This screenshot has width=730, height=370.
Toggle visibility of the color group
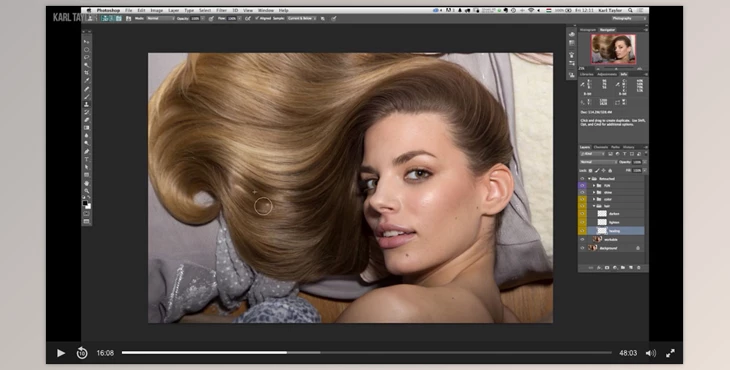pos(582,199)
